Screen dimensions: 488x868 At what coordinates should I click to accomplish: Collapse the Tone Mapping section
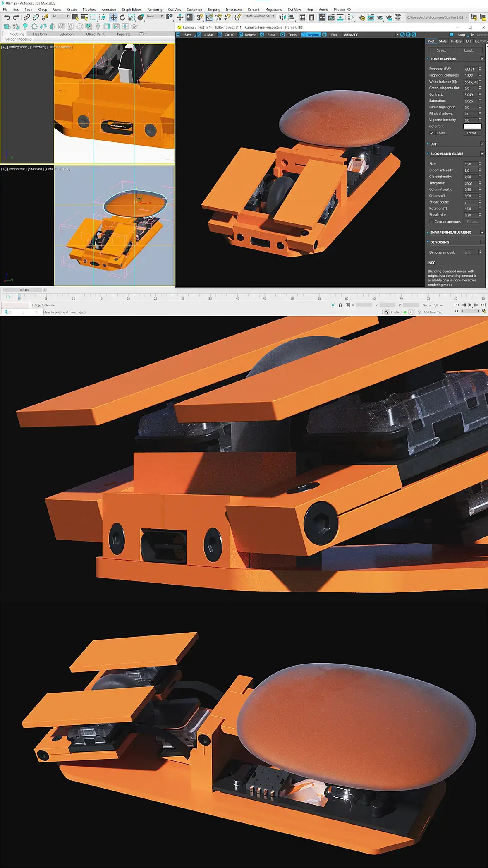coord(428,58)
